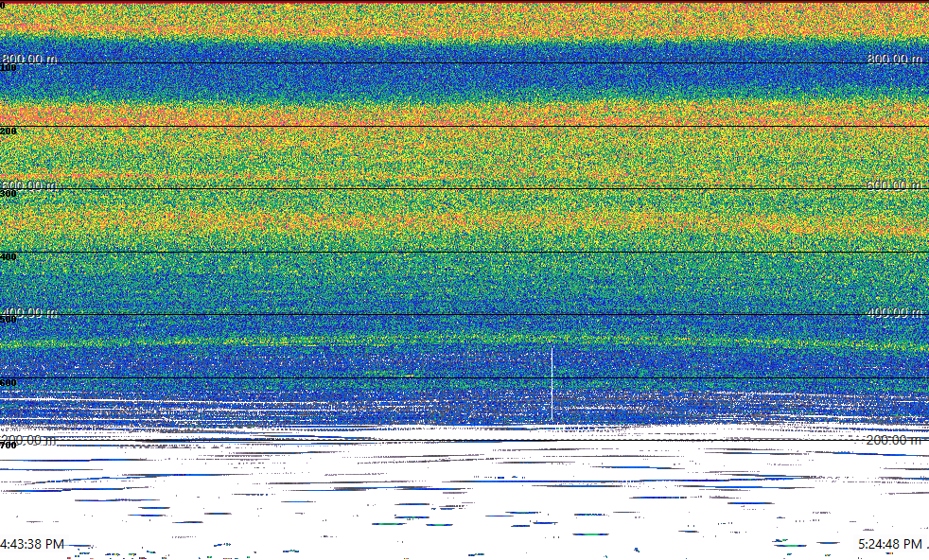Click the left-side 600.00 m range label
The height and width of the screenshot is (560, 929).
coord(29,184)
